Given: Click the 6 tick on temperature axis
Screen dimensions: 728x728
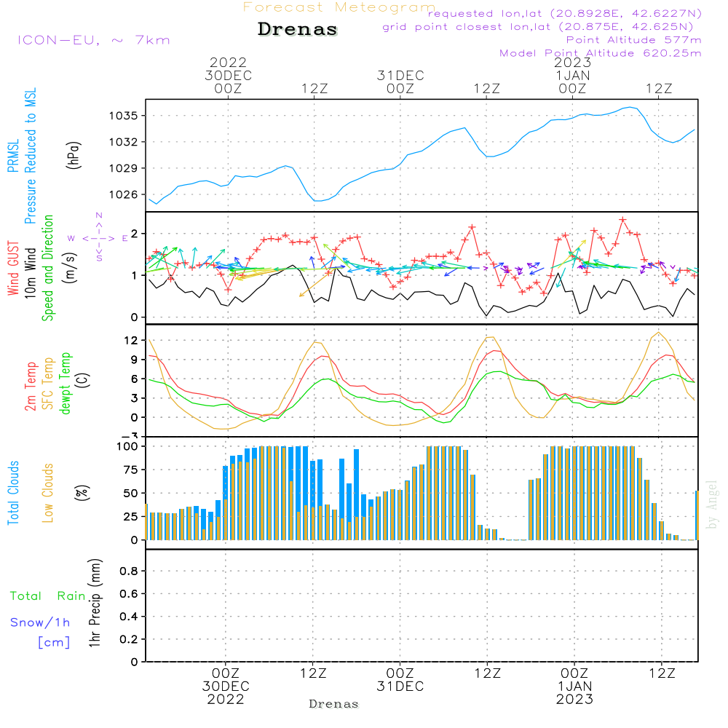Looking at the screenshot, I should (134, 379).
